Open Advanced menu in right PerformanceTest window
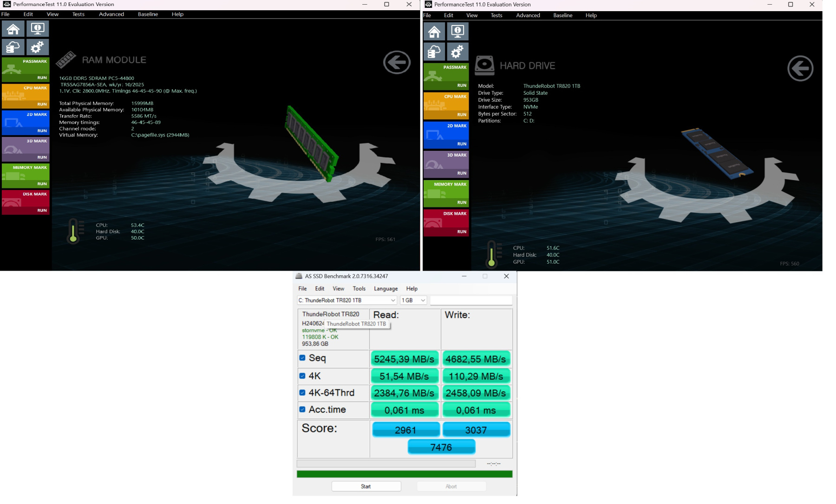Screen dimensions: 836x504 point(528,15)
